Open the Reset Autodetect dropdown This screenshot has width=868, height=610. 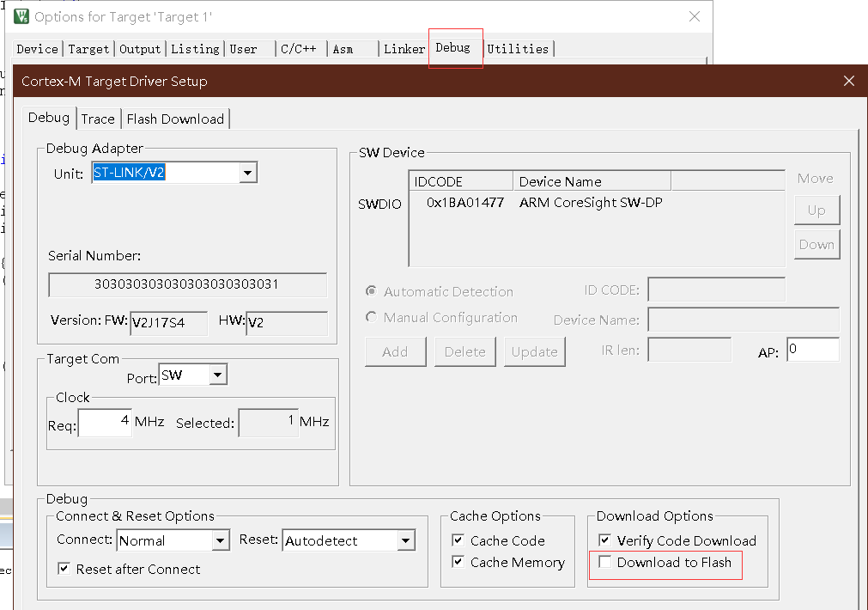(x=406, y=540)
